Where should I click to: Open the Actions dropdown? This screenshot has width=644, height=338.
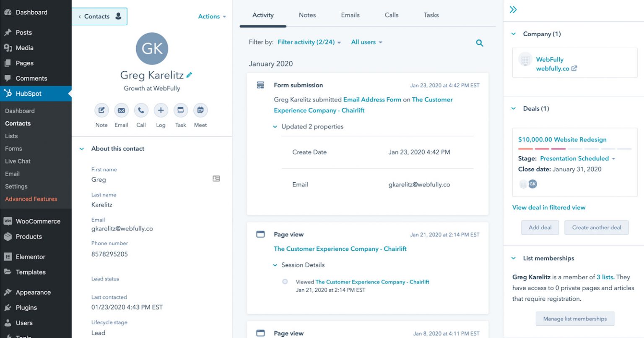tap(212, 16)
